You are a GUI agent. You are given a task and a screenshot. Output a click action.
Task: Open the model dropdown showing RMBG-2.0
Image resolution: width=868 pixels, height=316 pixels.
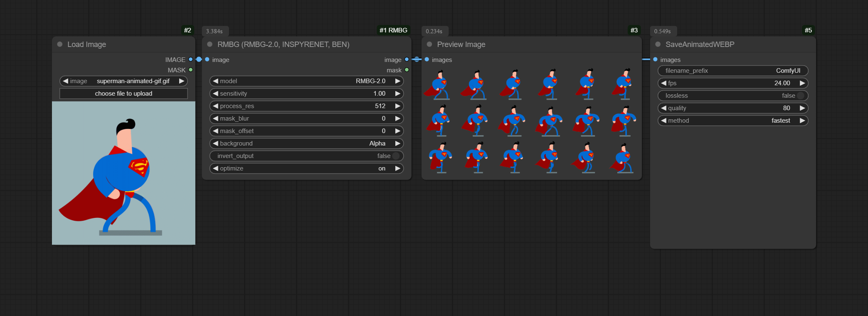306,81
